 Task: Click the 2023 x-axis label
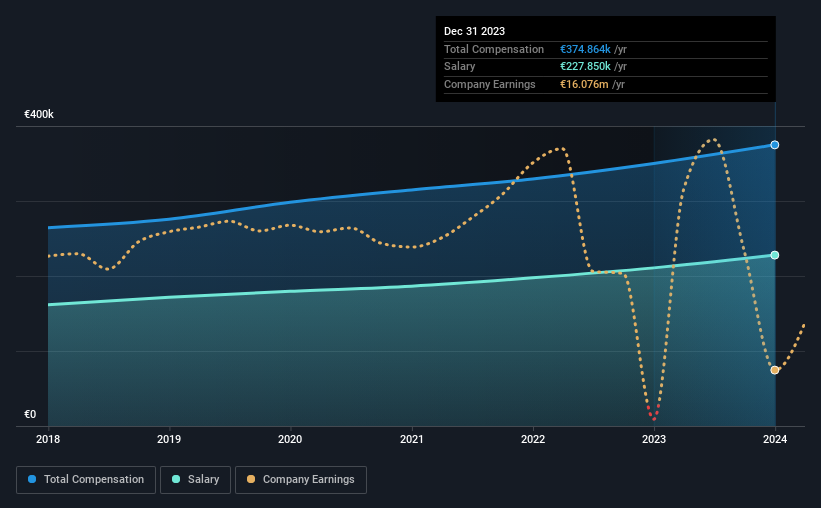coord(654,439)
